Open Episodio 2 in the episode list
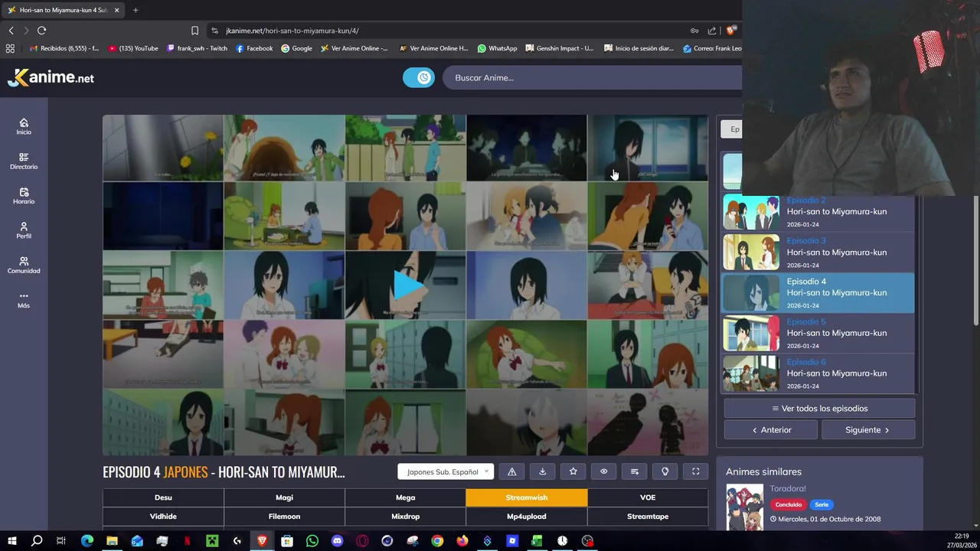 [x=818, y=212]
